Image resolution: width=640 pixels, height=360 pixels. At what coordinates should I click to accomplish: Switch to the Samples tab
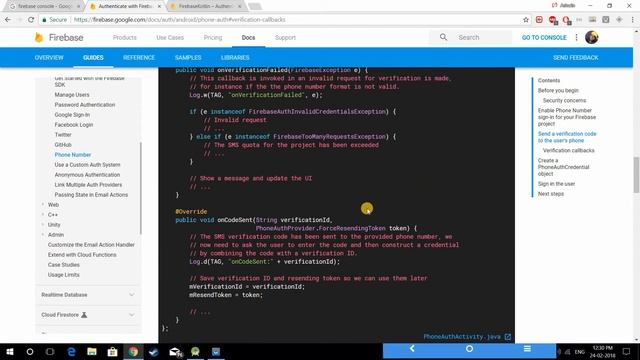188,58
